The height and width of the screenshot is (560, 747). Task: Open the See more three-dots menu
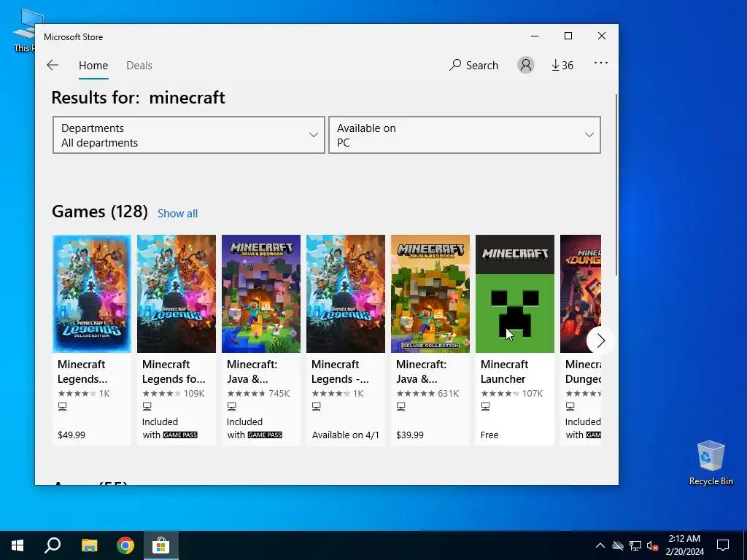click(601, 63)
